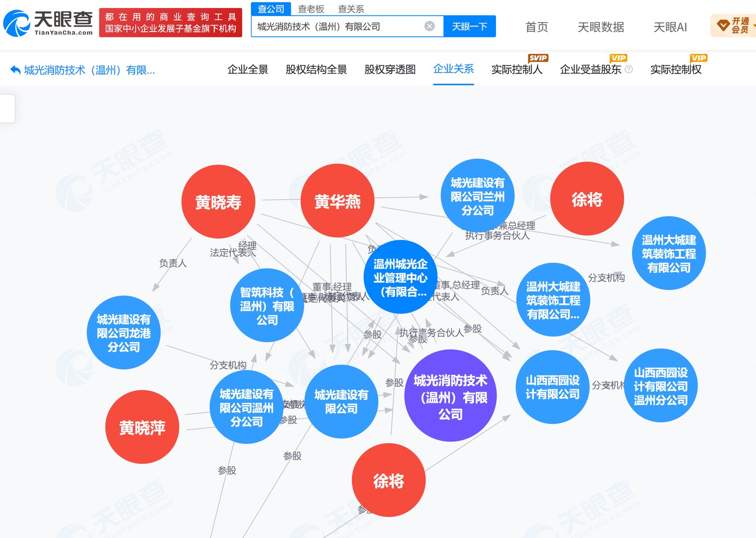Open the 实际控制人 SVIP tab
Viewport: 756px width, 538px height.
point(517,70)
